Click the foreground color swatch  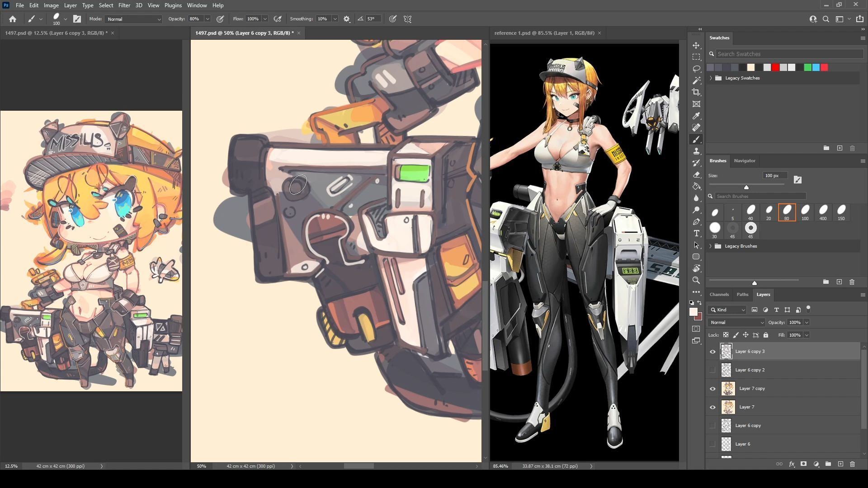(x=693, y=312)
